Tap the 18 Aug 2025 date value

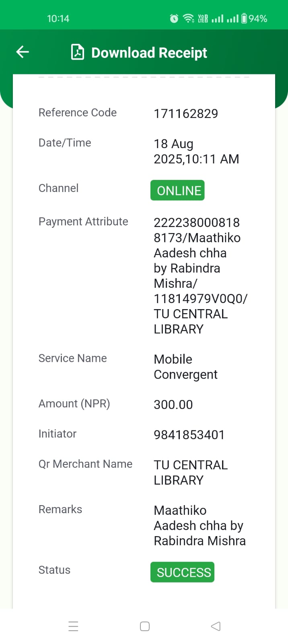(196, 151)
